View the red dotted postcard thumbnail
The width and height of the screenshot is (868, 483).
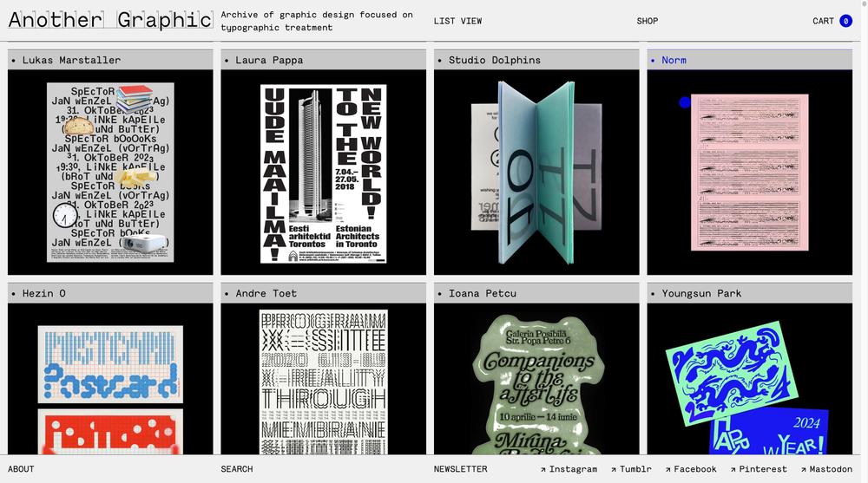tap(110, 432)
